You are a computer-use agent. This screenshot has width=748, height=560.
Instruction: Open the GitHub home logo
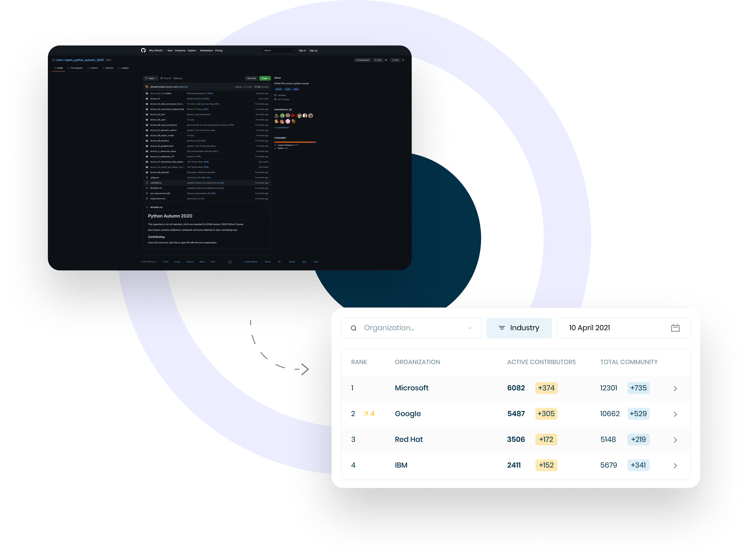144,51
